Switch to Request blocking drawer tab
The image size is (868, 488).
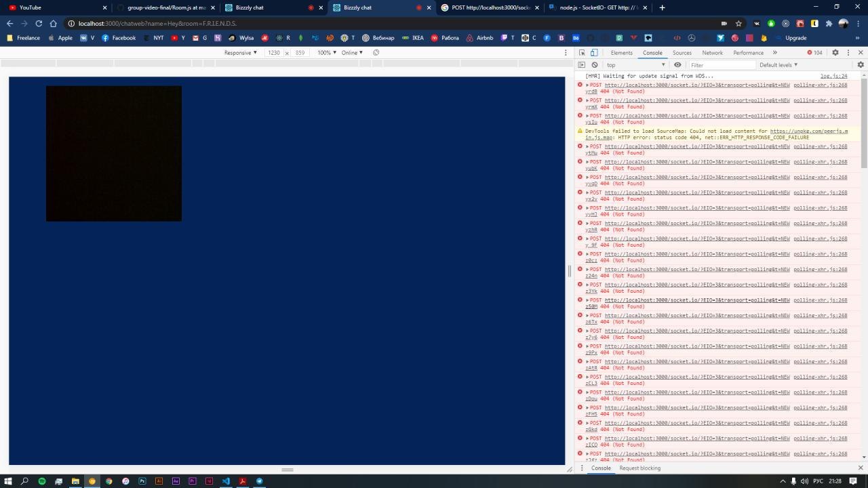(639, 468)
